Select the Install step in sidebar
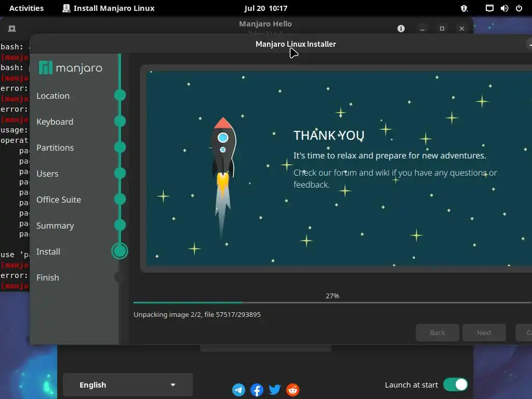532x399 pixels. [x=48, y=252]
